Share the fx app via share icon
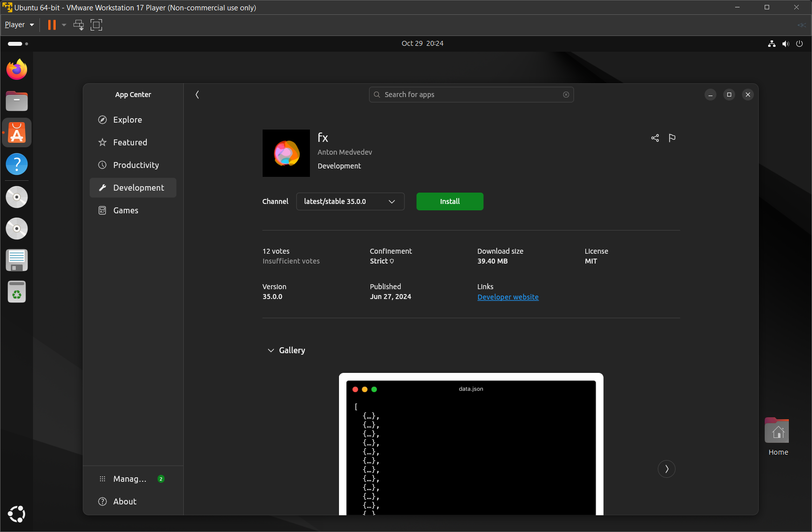The image size is (812, 532). [655, 138]
